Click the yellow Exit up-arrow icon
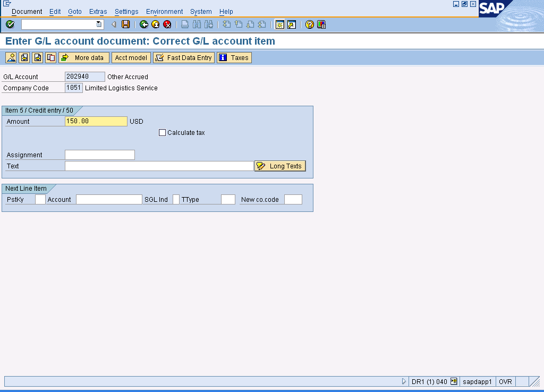Screen dimensions: 544x392 point(156,24)
